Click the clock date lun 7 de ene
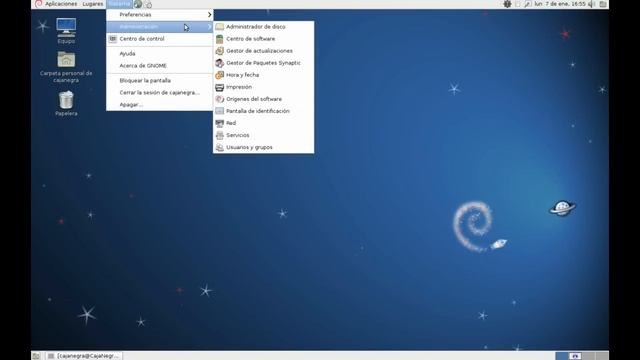This screenshot has width=640, height=360. pos(560,4)
